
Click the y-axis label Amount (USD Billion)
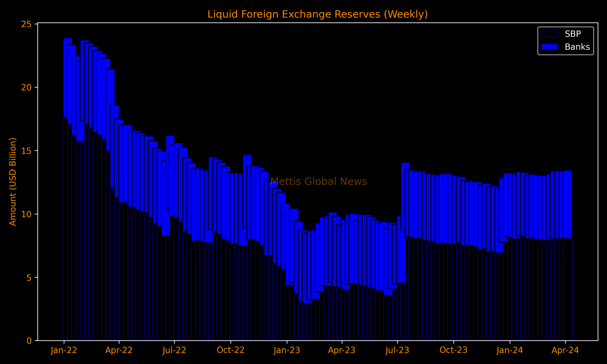tap(13, 182)
